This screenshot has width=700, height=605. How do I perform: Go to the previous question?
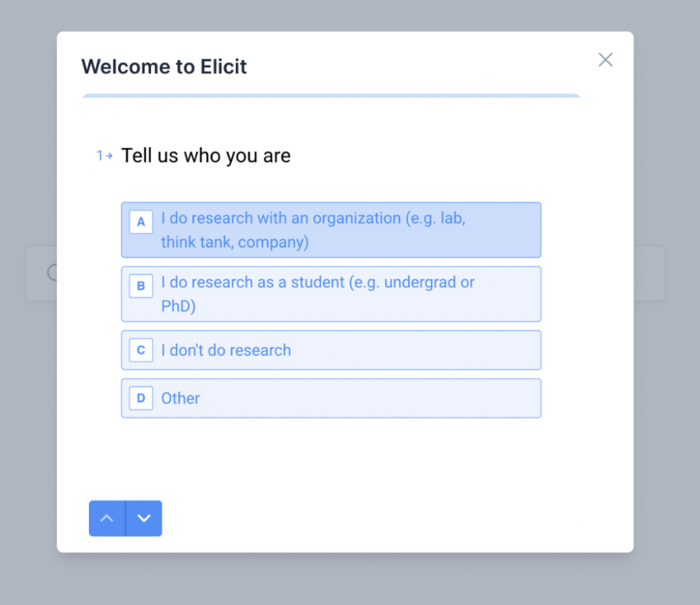pos(107,518)
